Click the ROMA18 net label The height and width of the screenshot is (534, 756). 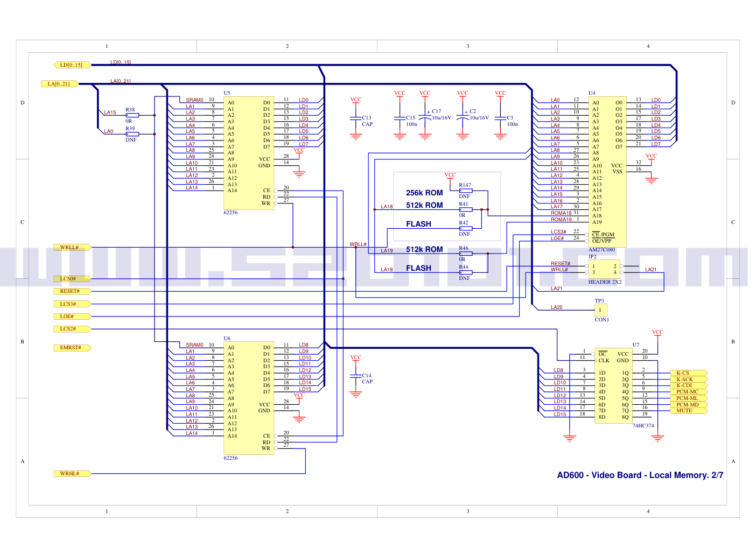click(561, 213)
